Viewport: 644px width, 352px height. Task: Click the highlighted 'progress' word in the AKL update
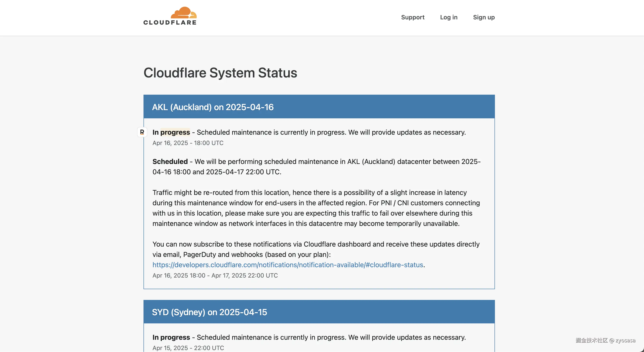(x=175, y=132)
